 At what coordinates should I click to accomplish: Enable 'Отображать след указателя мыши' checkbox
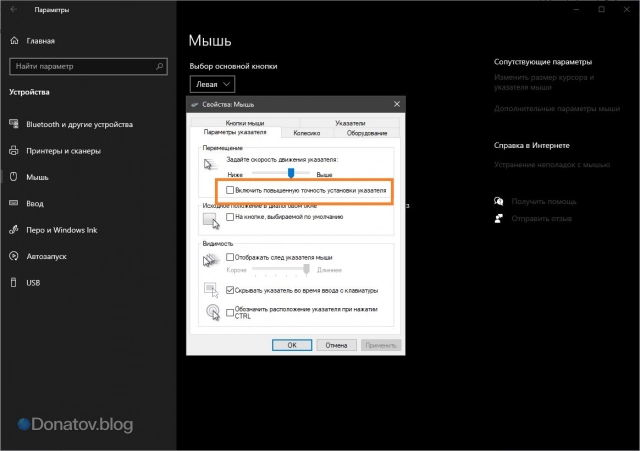pos(230,257)
